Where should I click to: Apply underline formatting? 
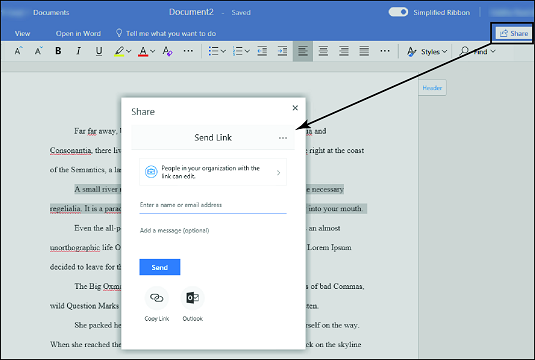tap(99, 51)
